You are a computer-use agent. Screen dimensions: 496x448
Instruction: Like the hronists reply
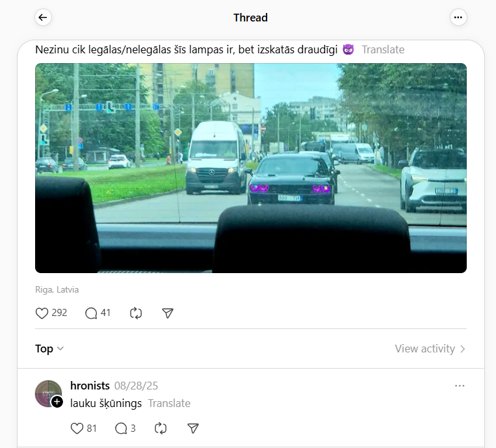pos(77,428)
